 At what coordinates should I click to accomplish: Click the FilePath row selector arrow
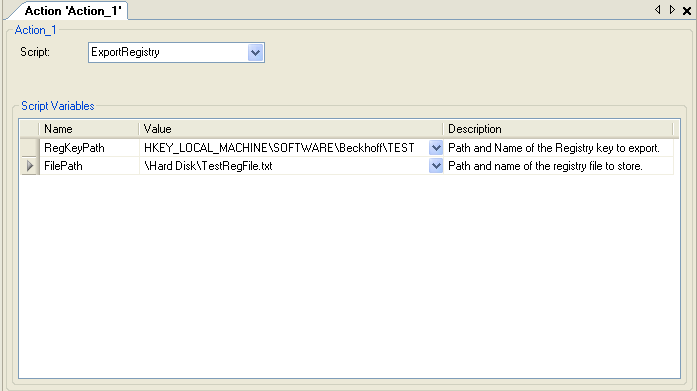point(30,166)
